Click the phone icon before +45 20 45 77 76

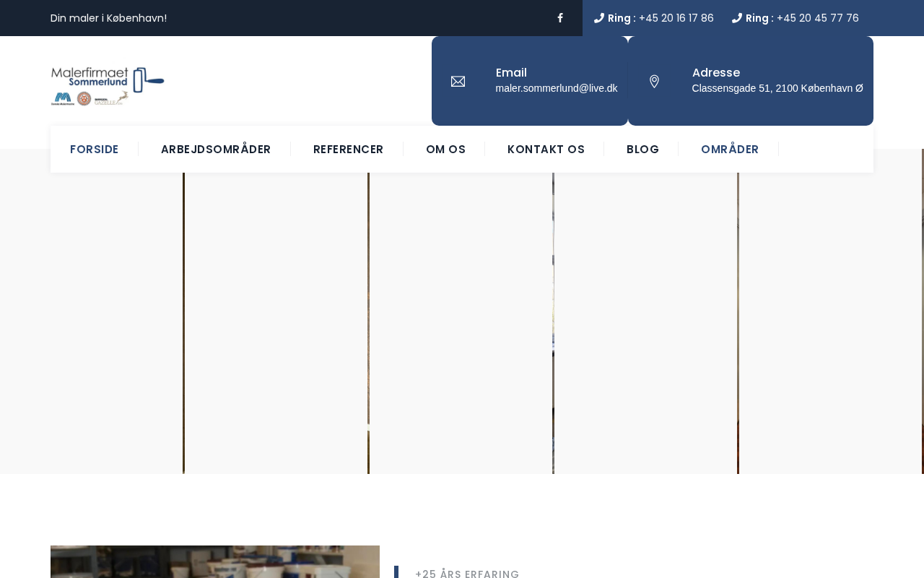737,18
